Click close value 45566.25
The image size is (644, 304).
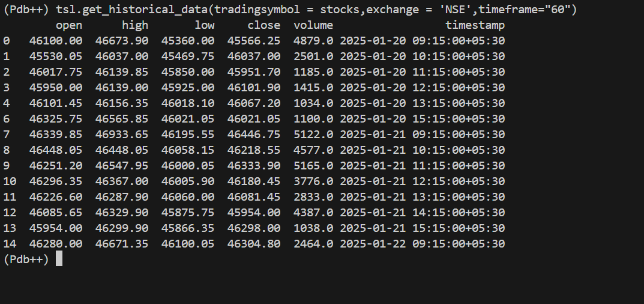[x=254, y=41]
